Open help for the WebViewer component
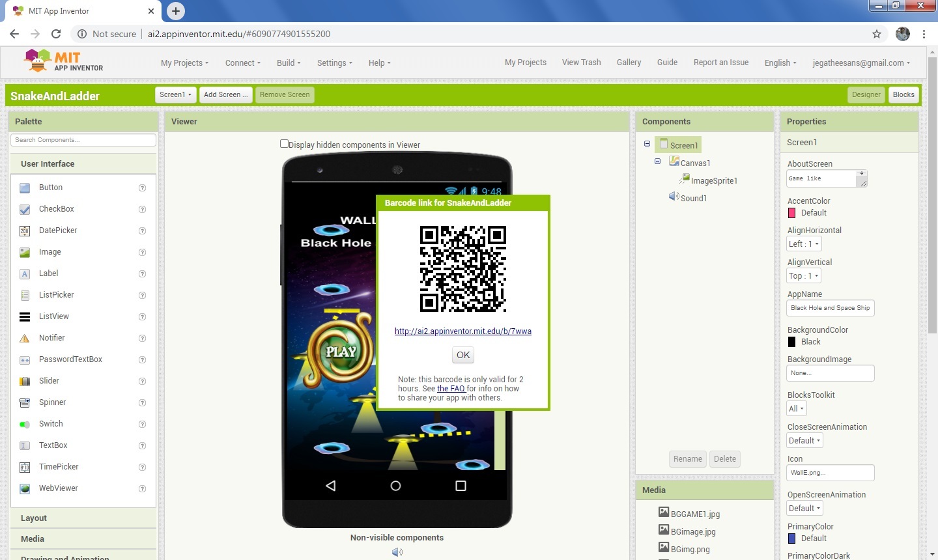Screen dimensions: 938x560 (x=142, y=488)
